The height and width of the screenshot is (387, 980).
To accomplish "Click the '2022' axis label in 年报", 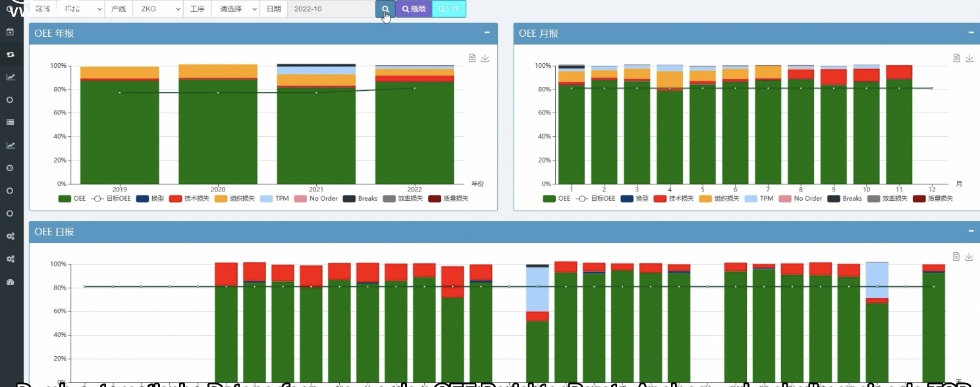I will [414, 189].
